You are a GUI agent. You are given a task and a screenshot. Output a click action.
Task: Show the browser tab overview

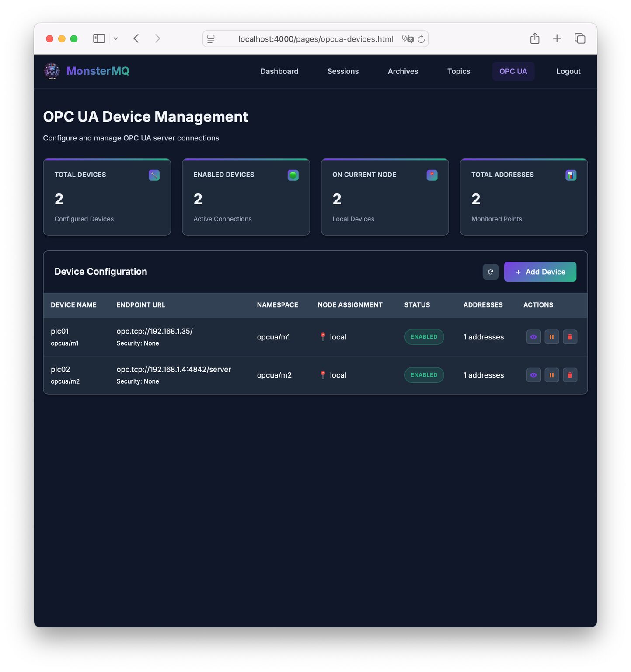[x=579, y=38]
